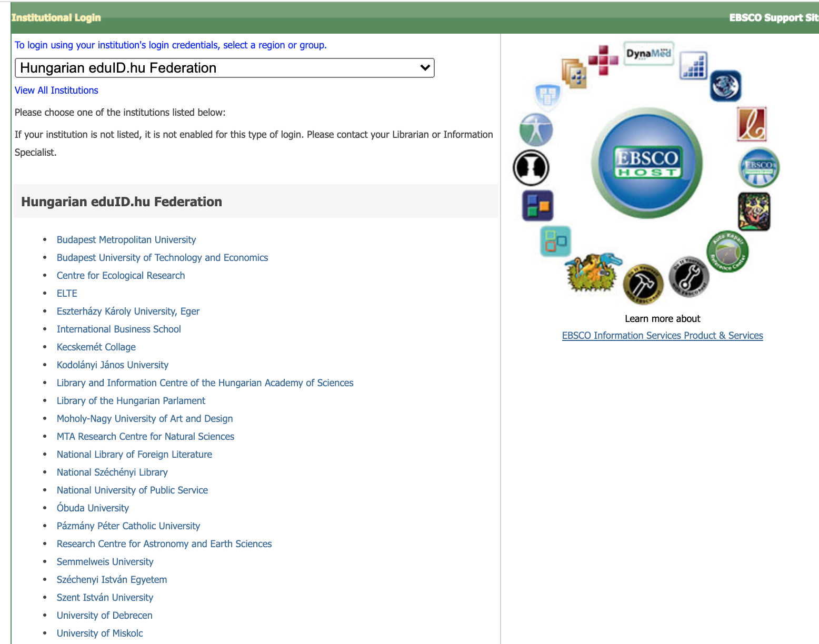819x644 pixels.
Task: Choose Semmelweis University
Action: pos(105,561)
